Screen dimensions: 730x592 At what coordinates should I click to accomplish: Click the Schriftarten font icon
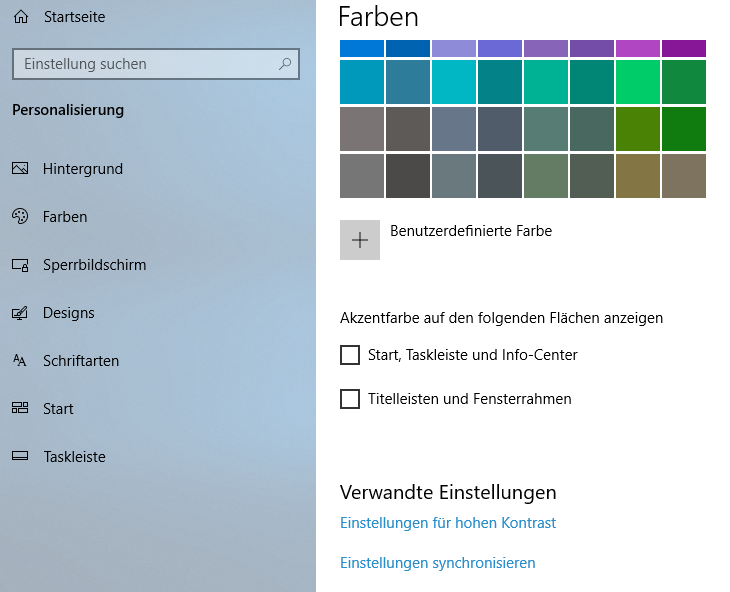[20, 361]
